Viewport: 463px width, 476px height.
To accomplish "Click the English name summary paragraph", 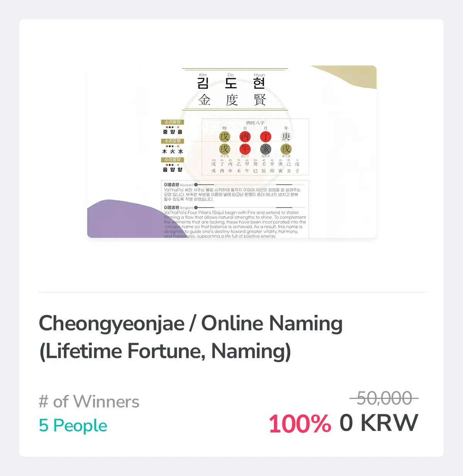I will point(235,224).
